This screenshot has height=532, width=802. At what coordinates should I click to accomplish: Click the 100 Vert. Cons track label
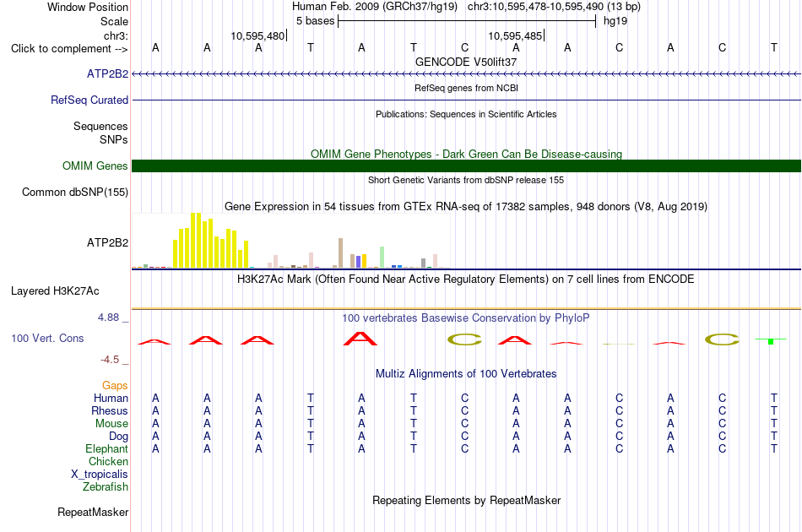pyautogui.click(x=47, y=338)
